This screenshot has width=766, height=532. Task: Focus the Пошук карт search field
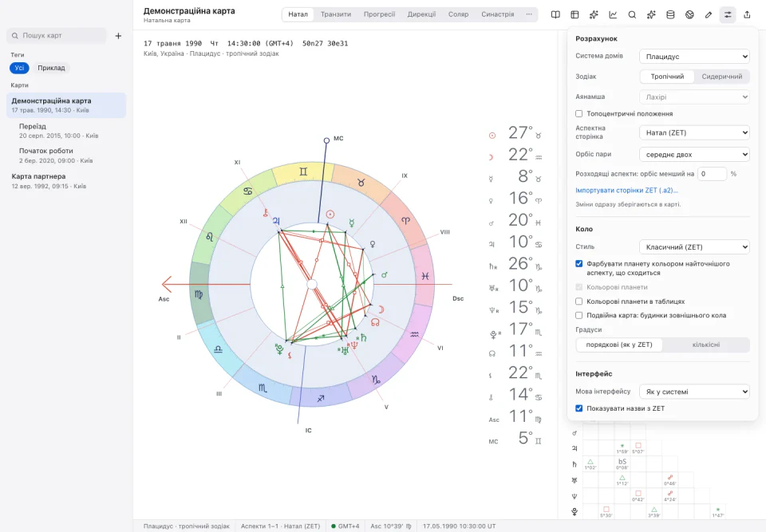click(x=57, y=36)
